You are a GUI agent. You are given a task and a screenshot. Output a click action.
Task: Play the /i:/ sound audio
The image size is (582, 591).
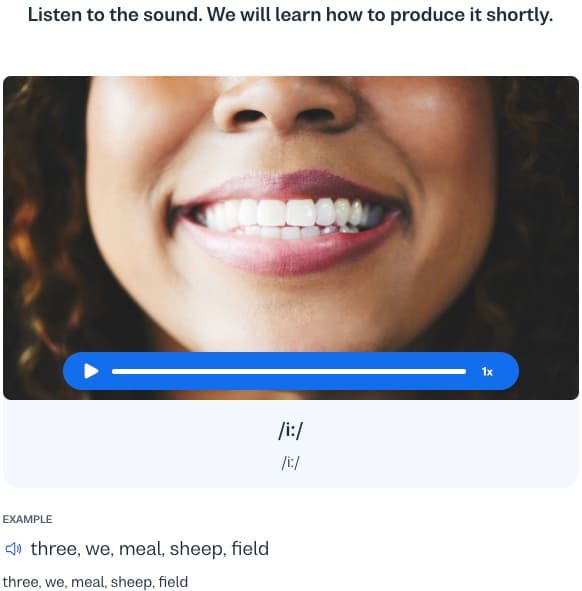(x=91, y=371)
